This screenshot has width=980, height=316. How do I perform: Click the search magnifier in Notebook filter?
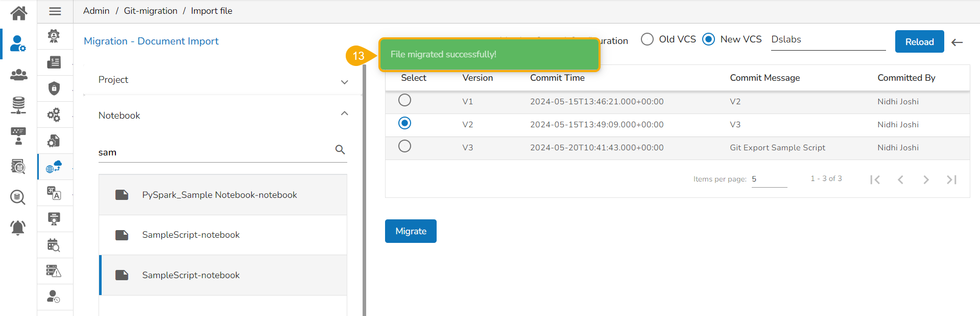340,150
